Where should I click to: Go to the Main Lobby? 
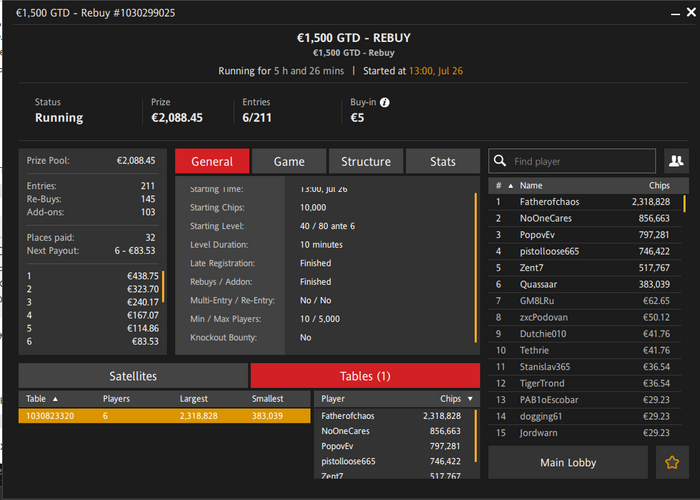[568, 462]
